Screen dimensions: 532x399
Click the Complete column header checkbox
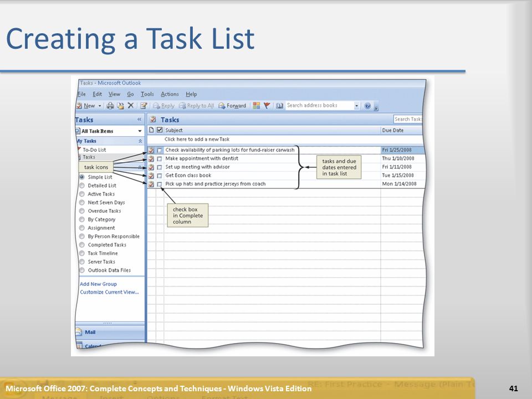tap(160, 130)
